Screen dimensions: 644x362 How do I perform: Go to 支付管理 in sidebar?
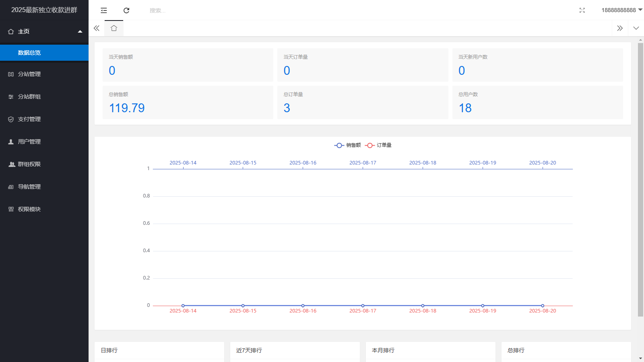coord(29,119)
